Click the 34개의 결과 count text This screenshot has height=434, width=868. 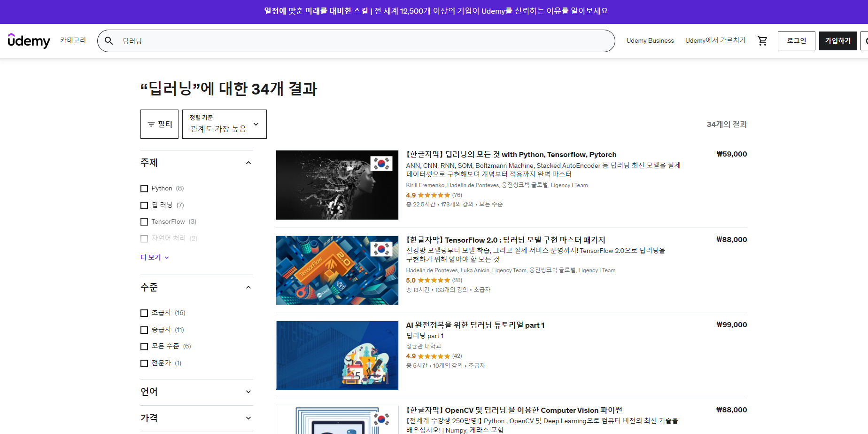[727, 124]
